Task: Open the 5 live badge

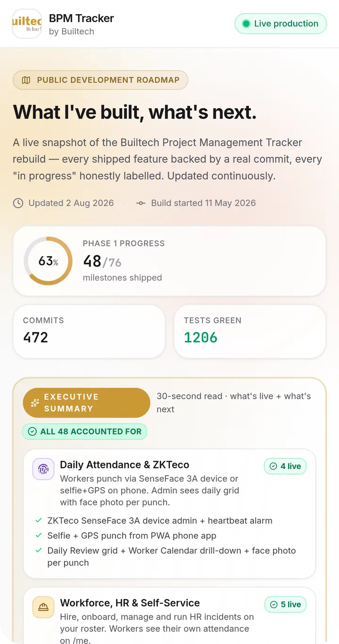Action: tap(285, 604)
